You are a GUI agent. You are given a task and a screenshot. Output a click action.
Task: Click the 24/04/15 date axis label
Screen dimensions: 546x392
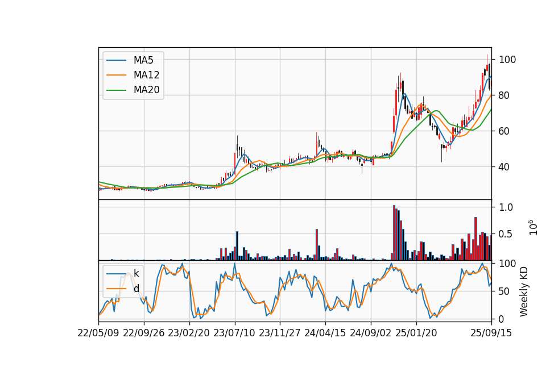pyautogui.click(x=325, y=333)
